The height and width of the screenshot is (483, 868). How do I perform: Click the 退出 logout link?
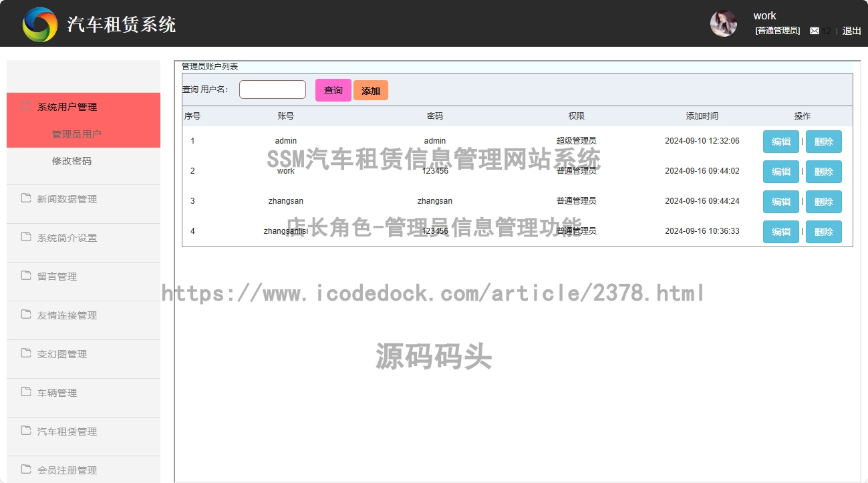click(851, 31)
